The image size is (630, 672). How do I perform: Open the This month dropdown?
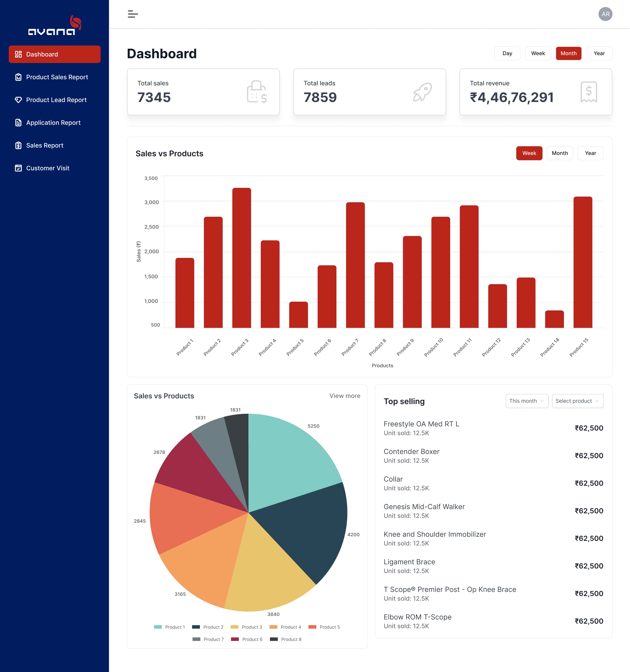(x=526, y=401)
